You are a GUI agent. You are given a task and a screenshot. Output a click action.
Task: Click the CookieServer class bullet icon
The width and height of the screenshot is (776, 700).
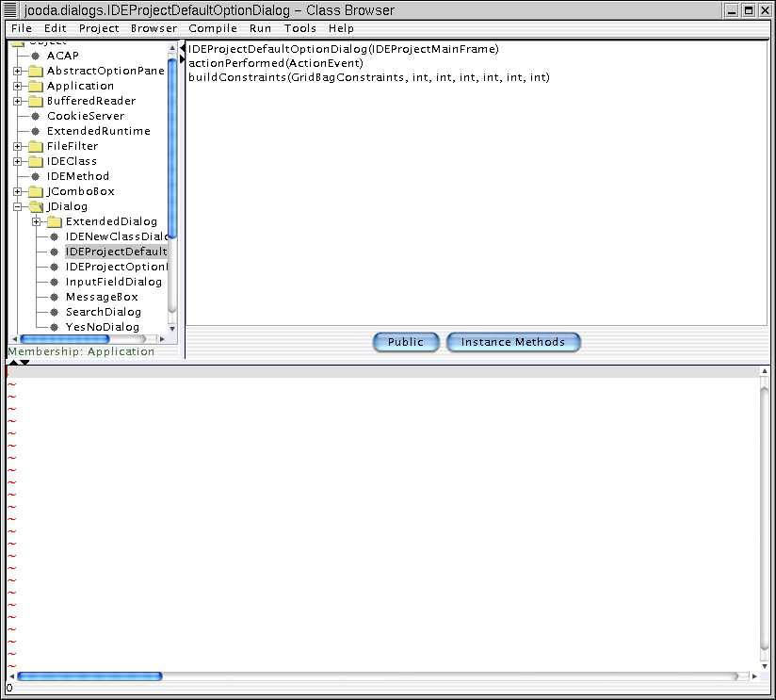point(35,116)
